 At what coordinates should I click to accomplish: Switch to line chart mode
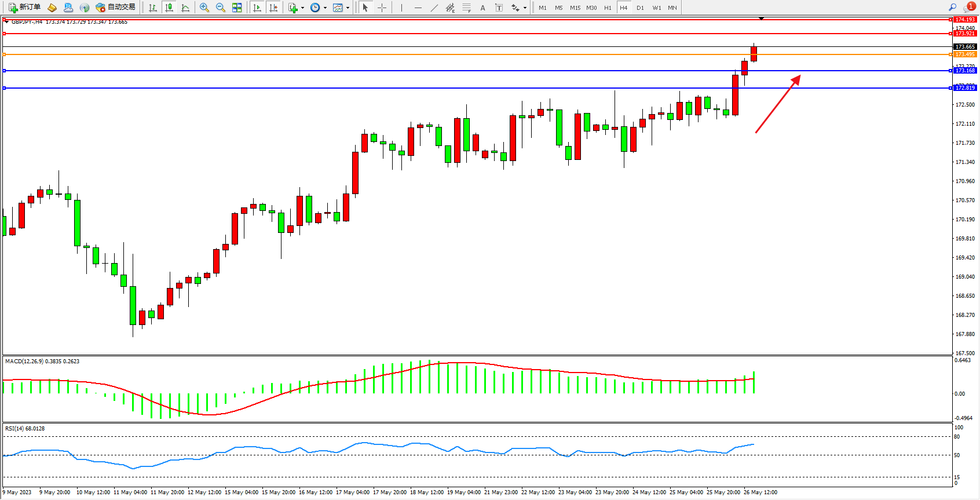185,8
